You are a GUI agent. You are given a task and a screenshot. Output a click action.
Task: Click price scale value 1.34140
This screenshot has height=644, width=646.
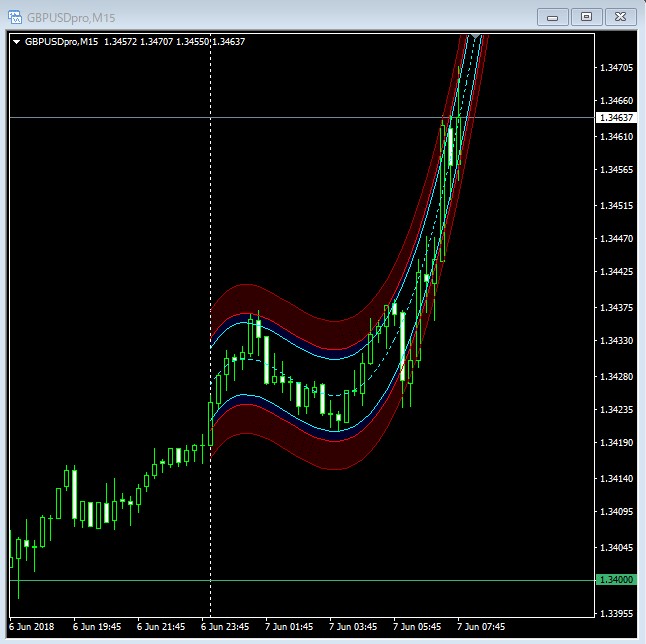point(616,478)
